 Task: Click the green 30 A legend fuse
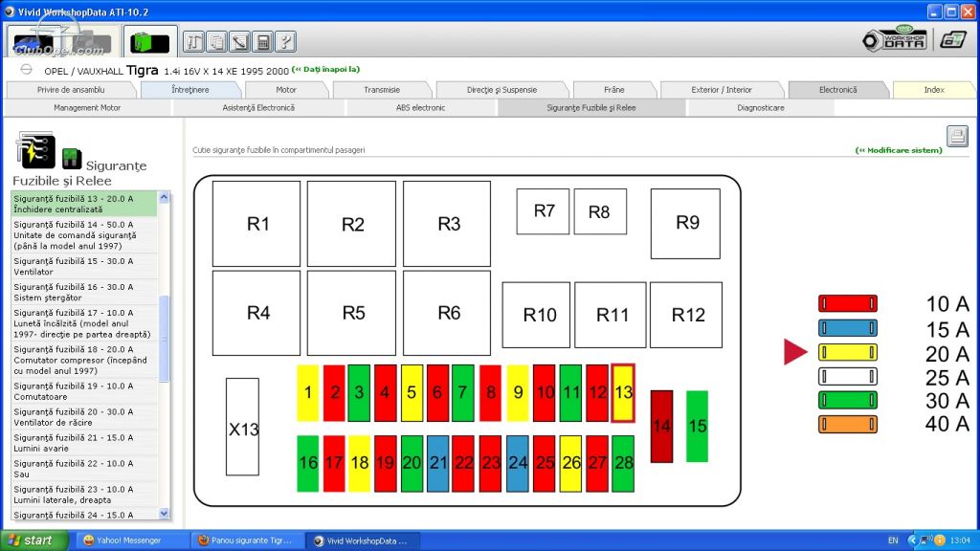848,400
